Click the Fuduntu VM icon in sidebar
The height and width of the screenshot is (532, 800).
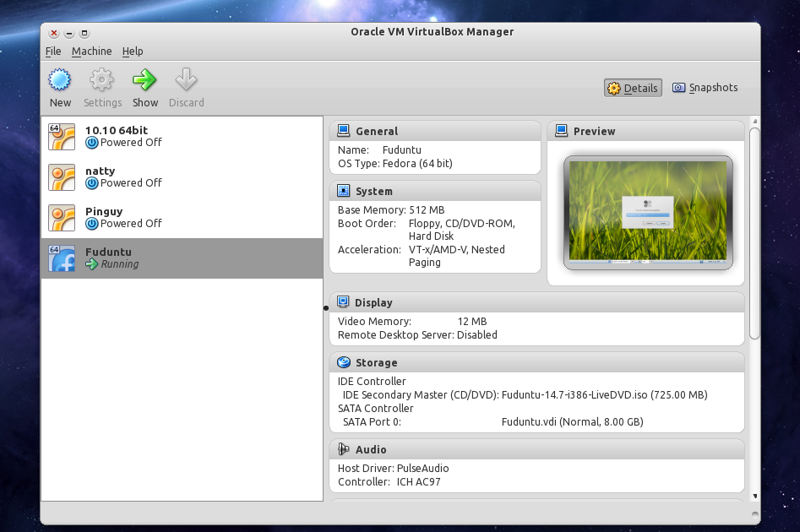tap(61, 258)
